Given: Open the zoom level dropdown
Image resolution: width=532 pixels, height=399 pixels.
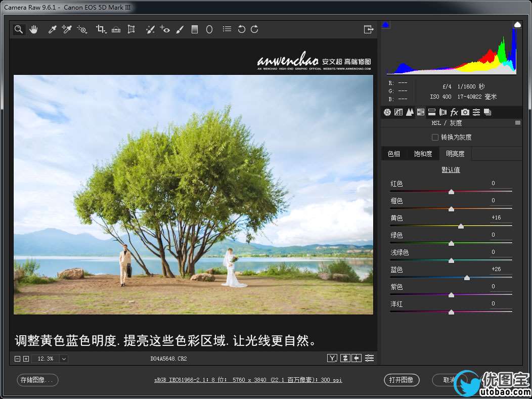Looking at the screenshot, I should point(64,359).
